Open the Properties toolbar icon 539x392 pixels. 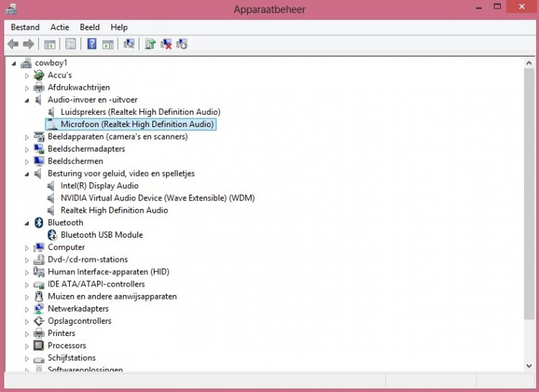[70, 44]
